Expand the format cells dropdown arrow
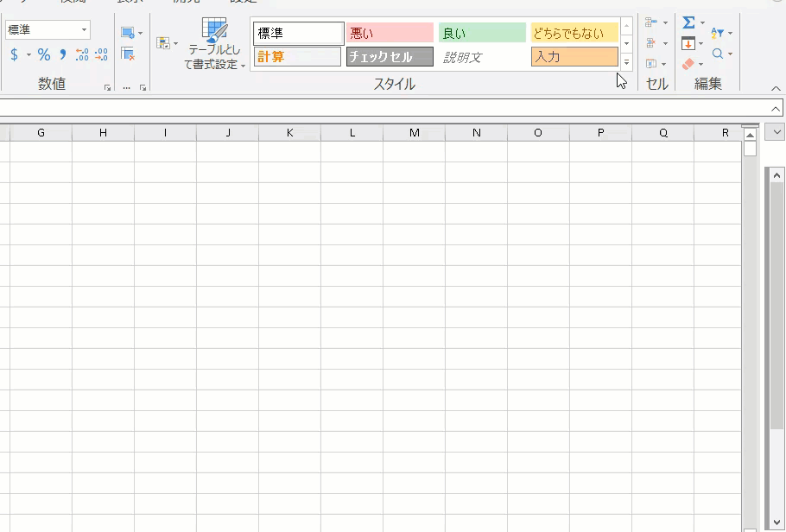Viewport: 786px width, 532px height. [x=664, y=64]
